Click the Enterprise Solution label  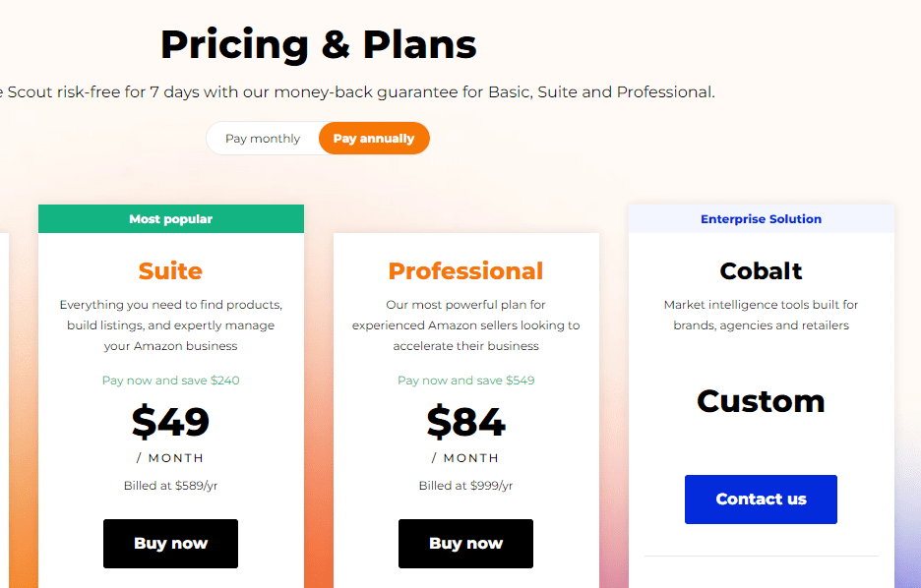(761, 219)
